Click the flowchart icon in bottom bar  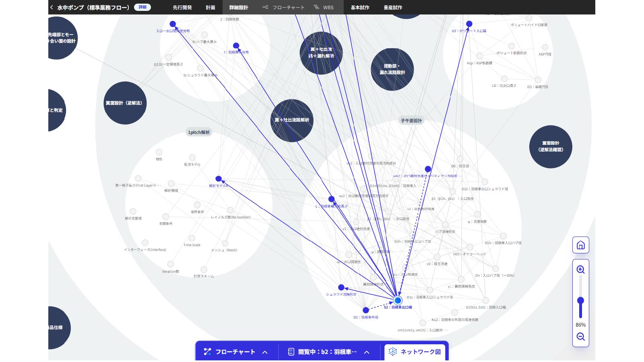coord(207,352)
